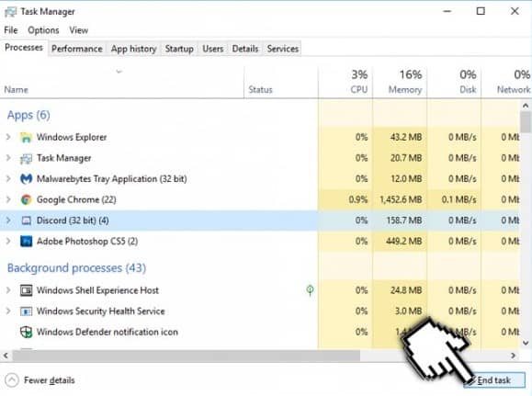Image resolution: width=532 pixels, height=396 pixels.
Task: Select the Processes tab
Action: pos(24,48)
